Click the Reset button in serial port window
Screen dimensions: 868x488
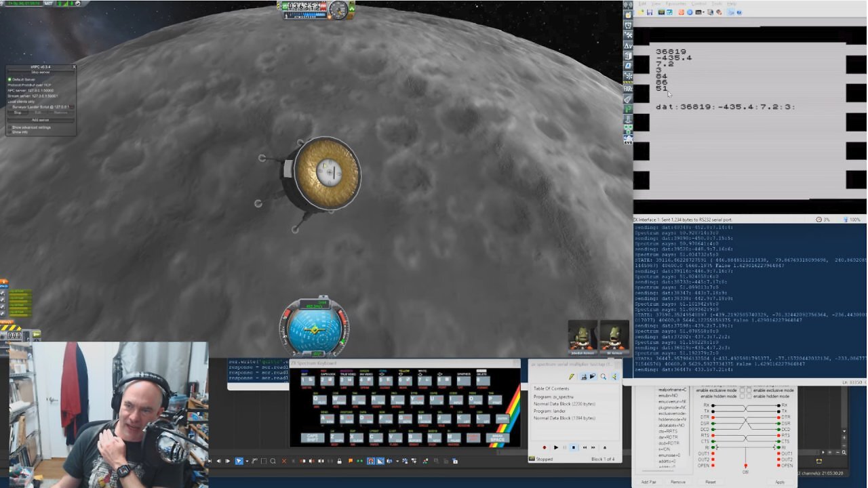pos(711,482)
